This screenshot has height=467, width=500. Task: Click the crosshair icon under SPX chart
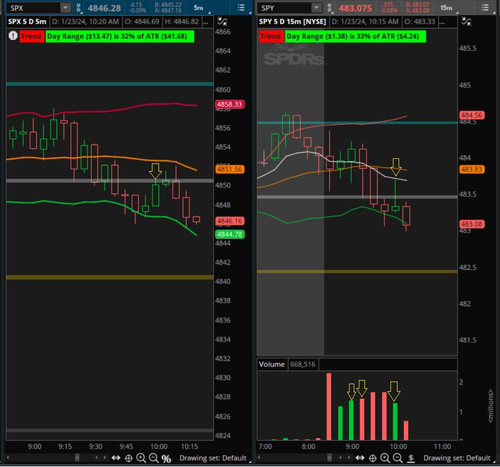tap(128, 458)
